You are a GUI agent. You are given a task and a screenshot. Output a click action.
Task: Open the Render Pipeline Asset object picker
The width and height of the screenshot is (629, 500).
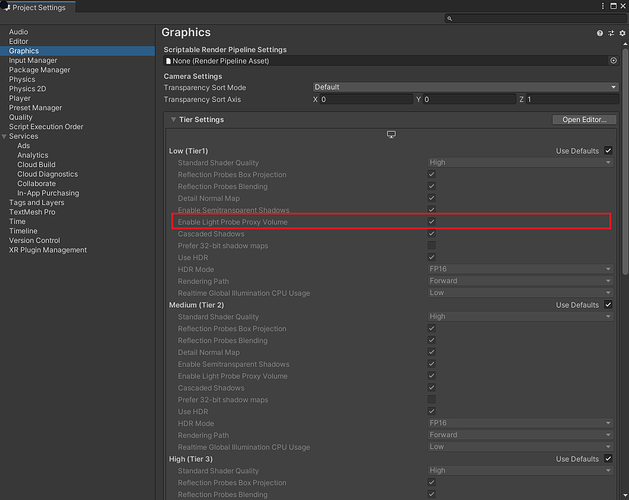coord(613,61)
